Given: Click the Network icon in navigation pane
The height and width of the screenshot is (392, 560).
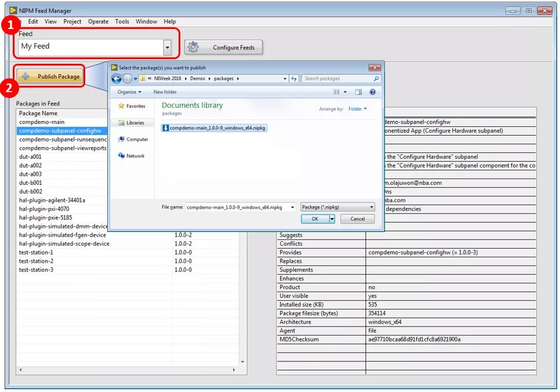Looking at the screenshot, I should click(x=121, y=156).
